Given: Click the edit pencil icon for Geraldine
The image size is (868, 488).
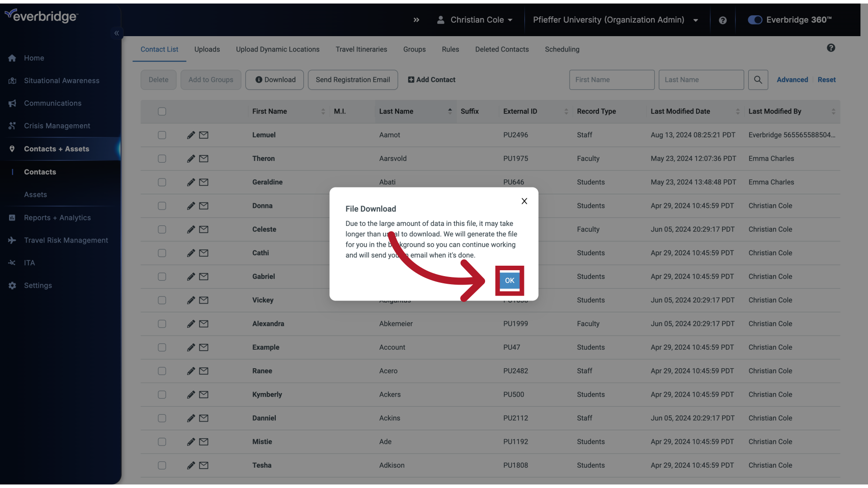Looking at the screenshot, I should 191,183.
